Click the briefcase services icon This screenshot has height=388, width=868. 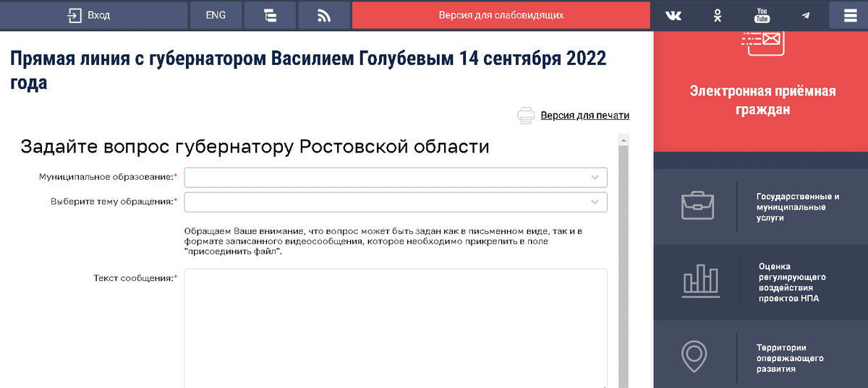(697, 207)
